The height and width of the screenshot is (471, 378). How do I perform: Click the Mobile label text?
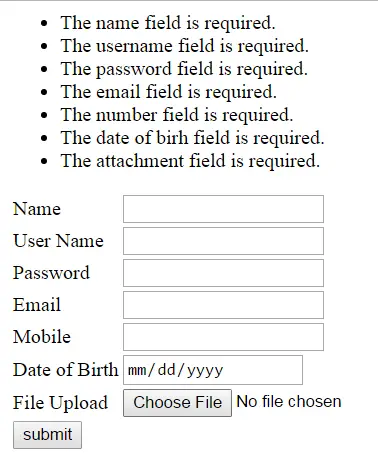coord(42,337)
